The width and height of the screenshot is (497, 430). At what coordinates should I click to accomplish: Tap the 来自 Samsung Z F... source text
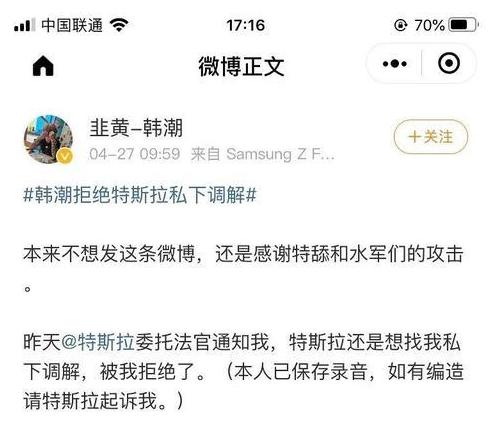(x=263, y=154)
